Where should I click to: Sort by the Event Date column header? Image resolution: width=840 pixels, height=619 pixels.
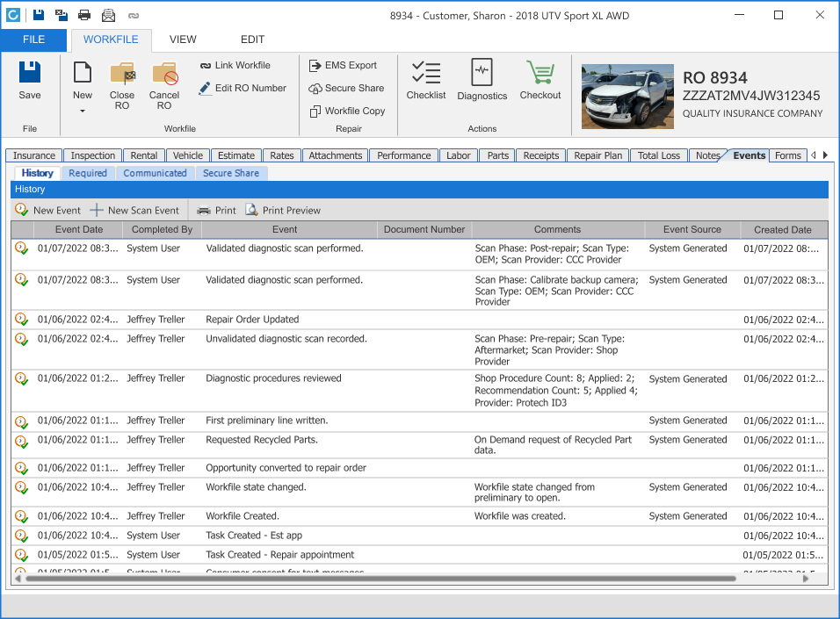point(79,229)
